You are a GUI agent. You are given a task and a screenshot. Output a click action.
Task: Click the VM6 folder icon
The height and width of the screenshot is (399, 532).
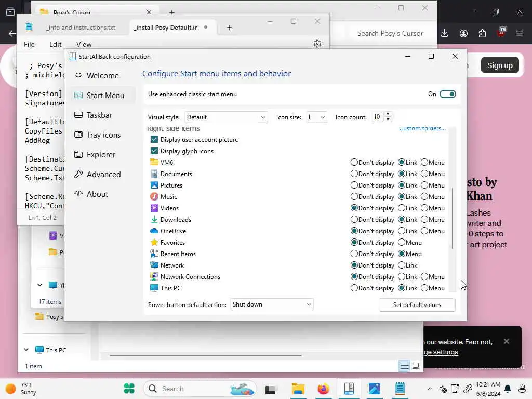154,162
